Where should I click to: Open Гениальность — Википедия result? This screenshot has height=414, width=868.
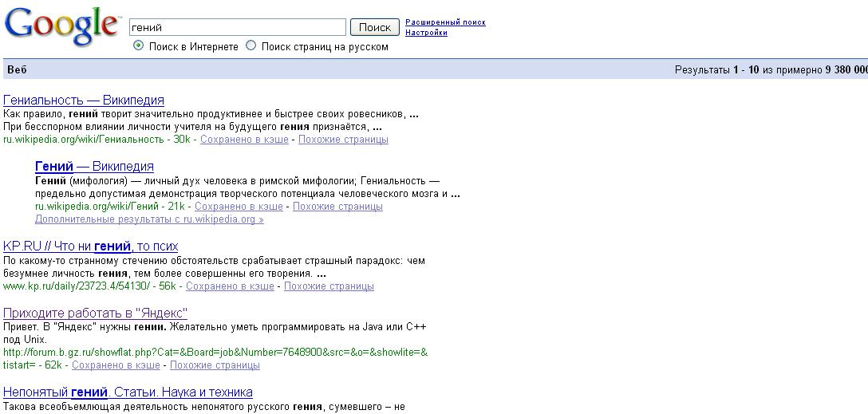coord(84,101)
